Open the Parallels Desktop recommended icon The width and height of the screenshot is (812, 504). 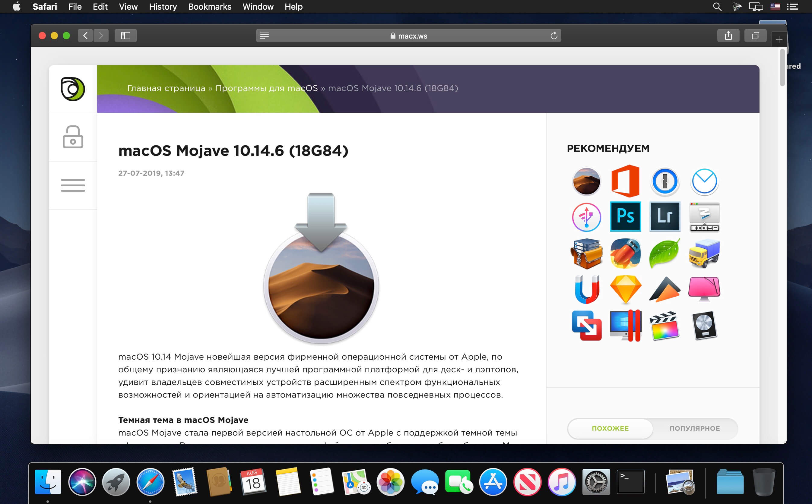(625, 326)
